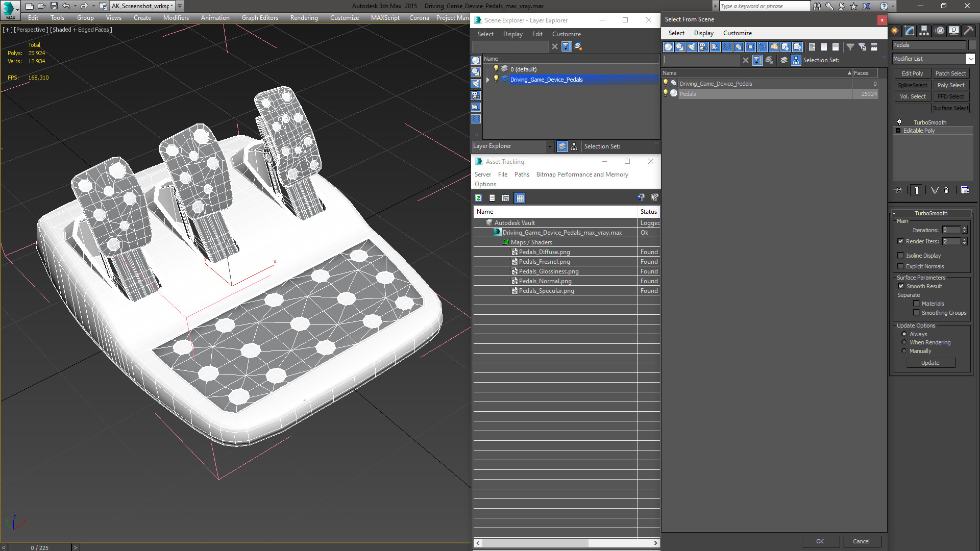
Task: Click the Edit Poly button
Action: [x=912, y=73]
